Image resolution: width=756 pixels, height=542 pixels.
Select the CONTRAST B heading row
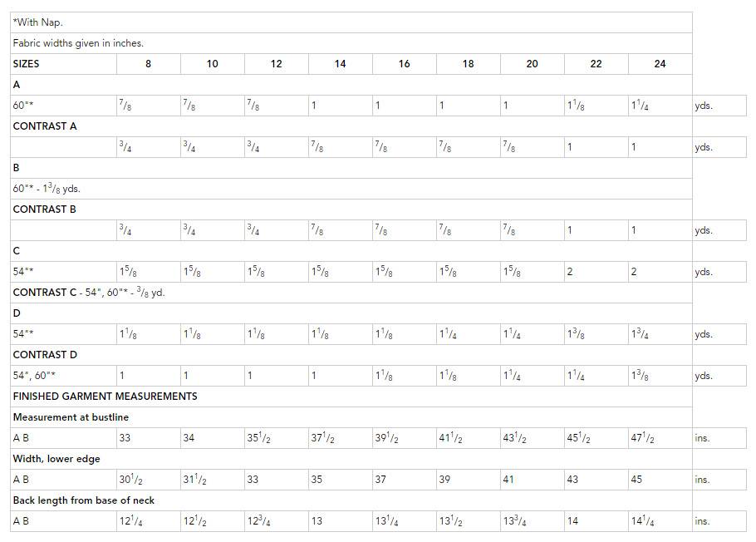(x=351, y=209)
